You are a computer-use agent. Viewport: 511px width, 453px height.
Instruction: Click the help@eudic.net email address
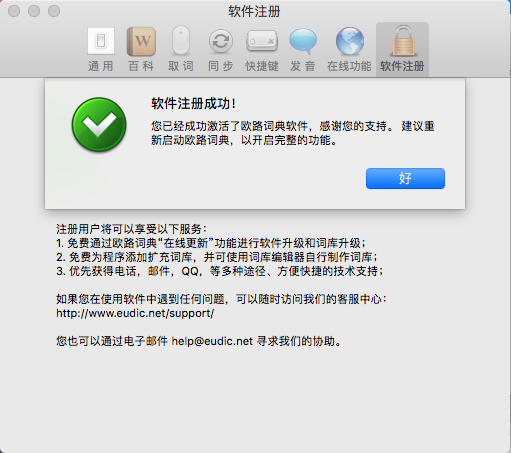tap(212, 341)
